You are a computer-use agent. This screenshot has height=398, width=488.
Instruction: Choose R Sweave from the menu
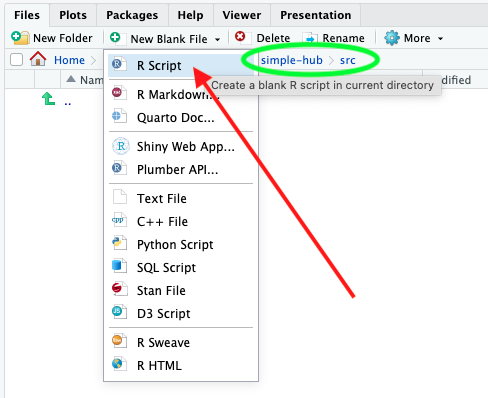181,343
